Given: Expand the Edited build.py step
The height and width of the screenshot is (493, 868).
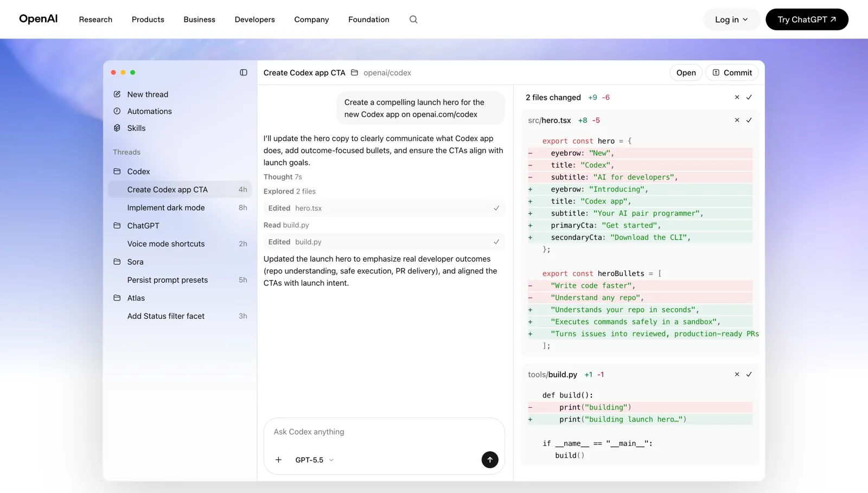Looking at the screenshot, I should (x=384, y=242).
